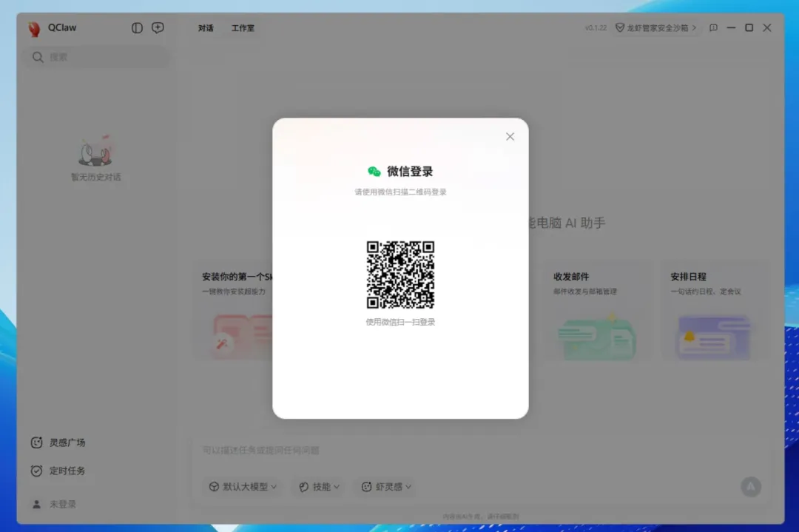Click the heading 微信登录
The height and width of the screenshot is (532, 799).
point(410,172)
